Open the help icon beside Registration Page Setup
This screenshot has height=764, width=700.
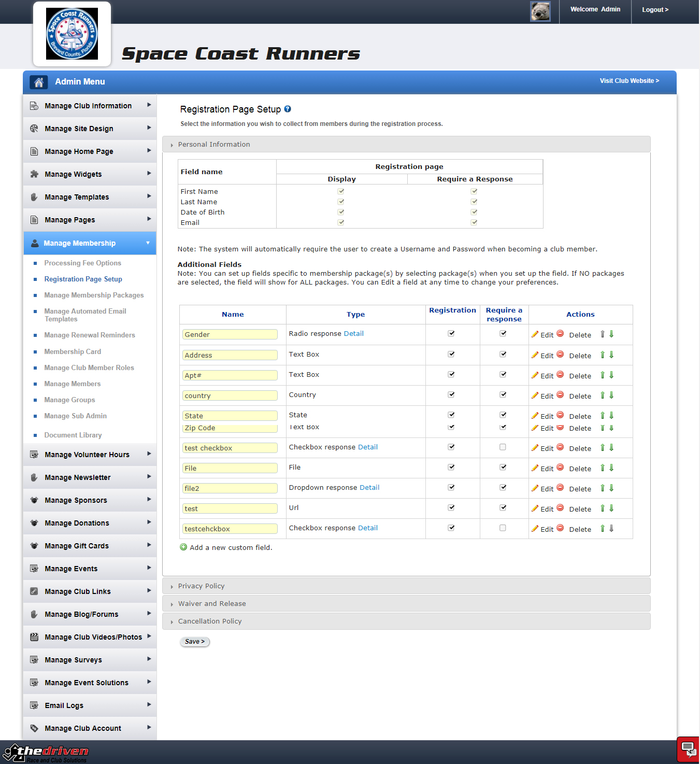288,109
